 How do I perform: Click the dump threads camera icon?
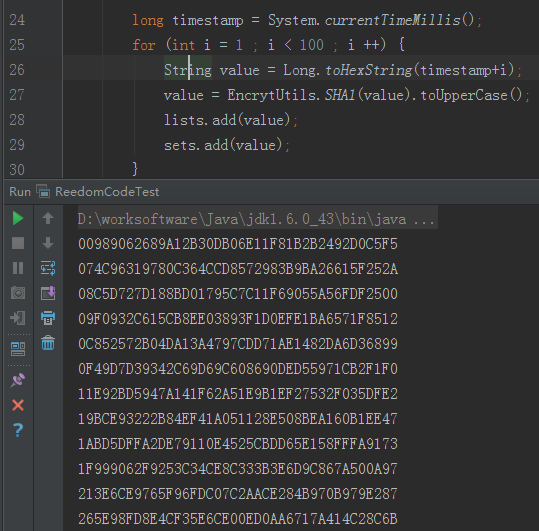[x=18, y=293]
